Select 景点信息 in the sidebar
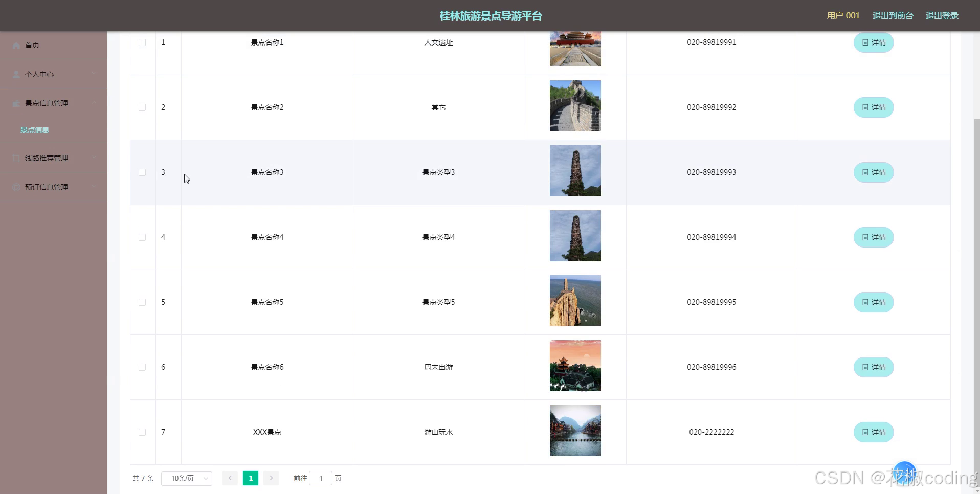 34,130
